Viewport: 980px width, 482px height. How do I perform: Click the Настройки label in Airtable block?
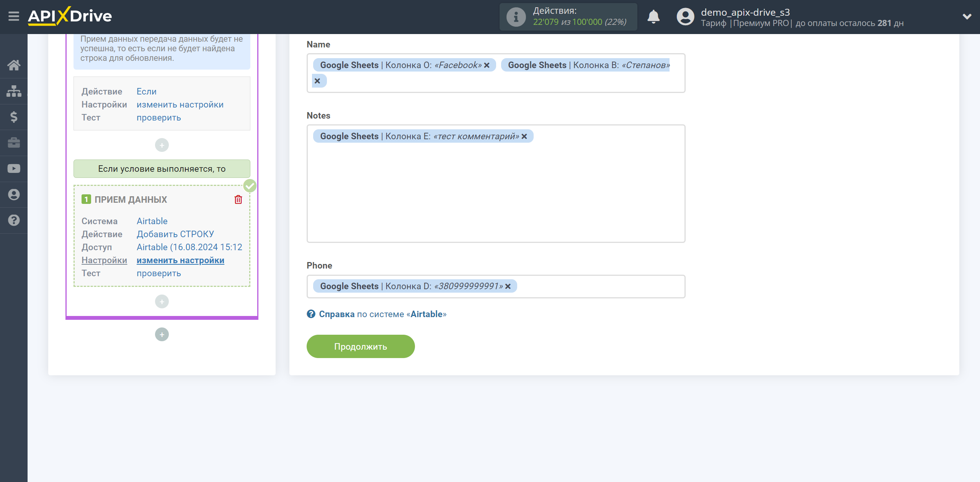coord(104,261)
